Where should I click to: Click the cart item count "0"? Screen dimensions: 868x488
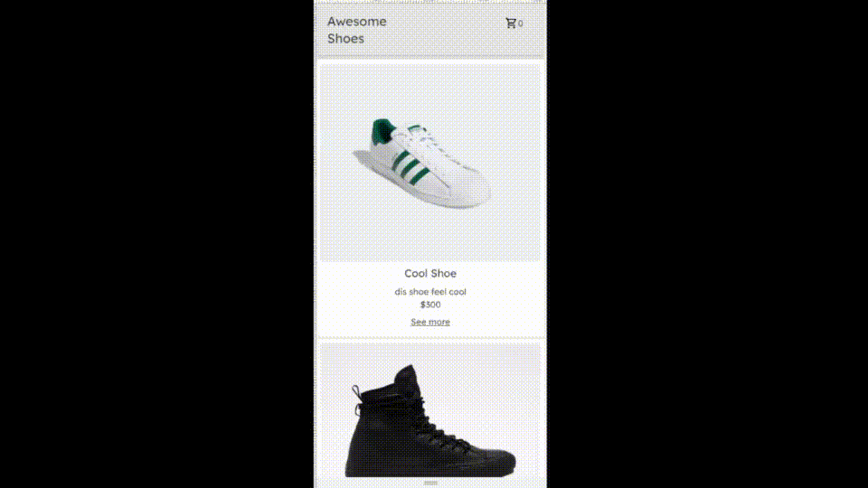521,23
